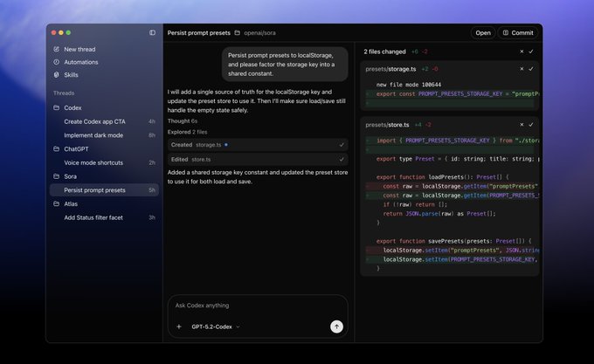Viewport: 594px width, 364px height.
Task: Open the Automations section
Action: [x=80, y=62]
